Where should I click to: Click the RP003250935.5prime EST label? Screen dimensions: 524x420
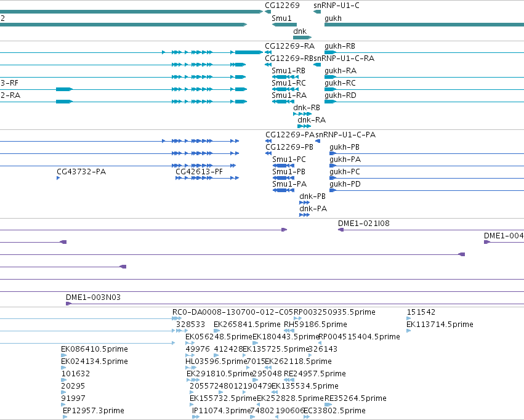click(x=334, y=312)
